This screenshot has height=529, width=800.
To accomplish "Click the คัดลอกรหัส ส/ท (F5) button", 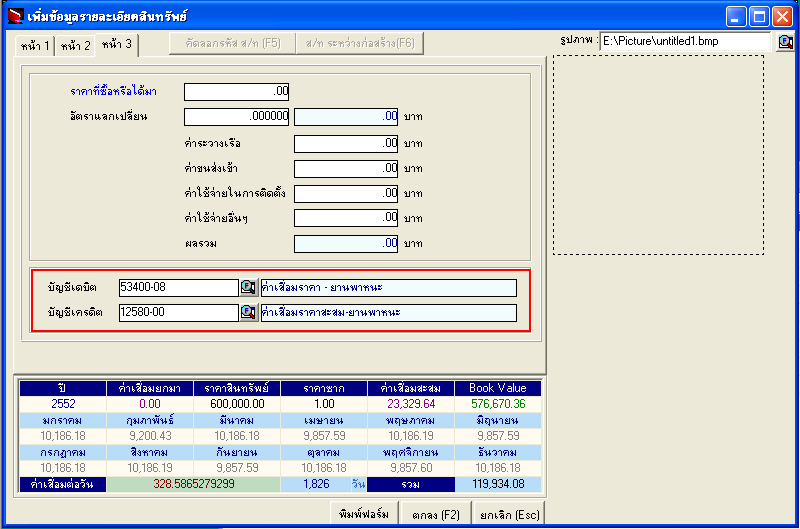I will click(x=232, y=43).
